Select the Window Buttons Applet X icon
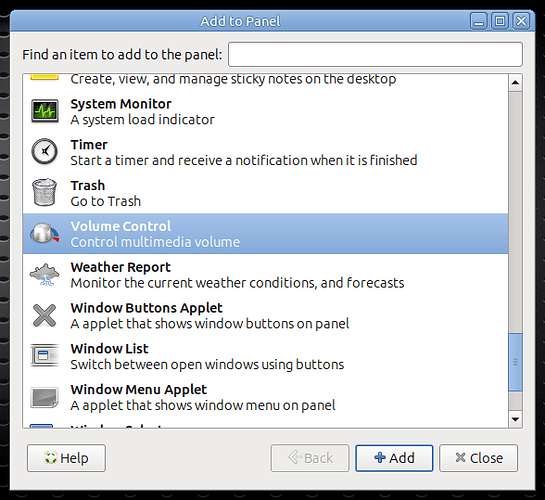The width and height of the screenshot is (545, 500). (x=44, y=315)
